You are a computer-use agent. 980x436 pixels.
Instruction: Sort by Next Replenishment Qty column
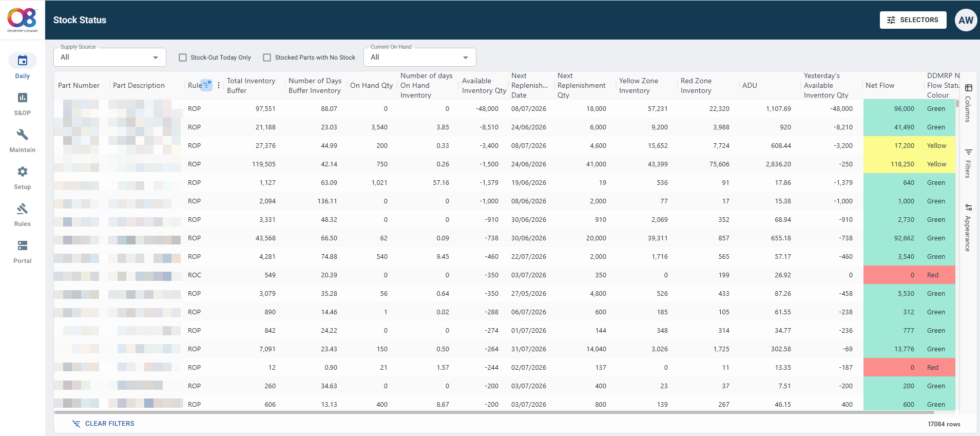(581, 85)
